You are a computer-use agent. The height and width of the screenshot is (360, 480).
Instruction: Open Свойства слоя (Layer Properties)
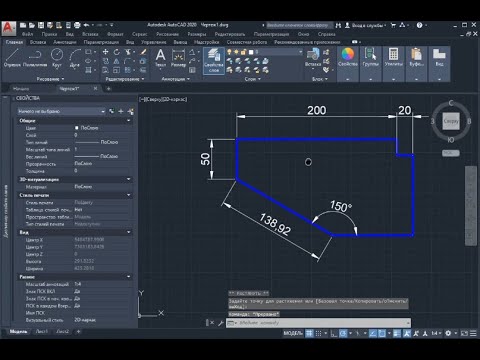(x=214, y=60)
